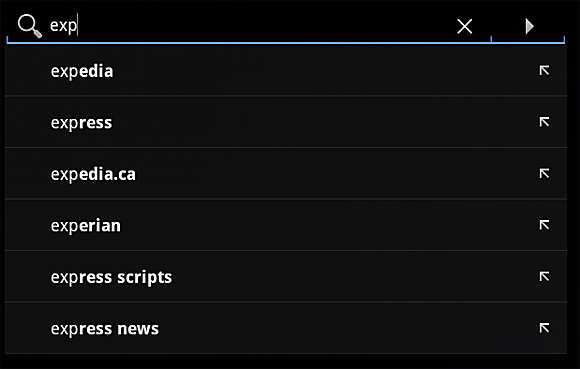Clear the search text with X icon
580x369 pixels.
465,27
